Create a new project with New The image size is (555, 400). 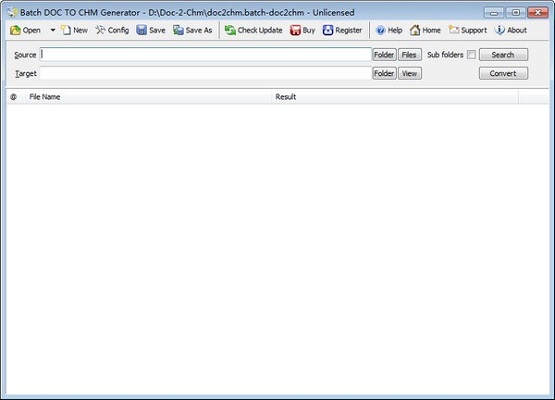pos(74,30)
